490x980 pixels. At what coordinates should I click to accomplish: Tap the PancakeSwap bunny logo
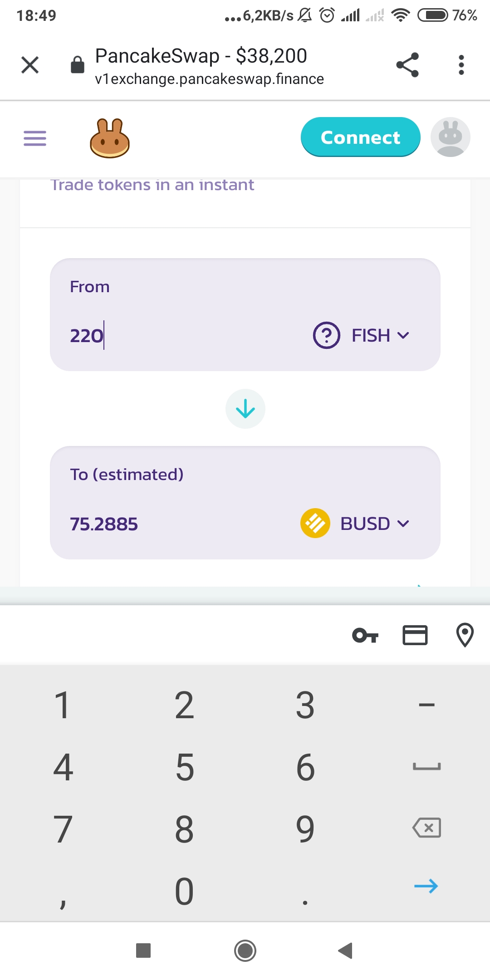(110, 138)
